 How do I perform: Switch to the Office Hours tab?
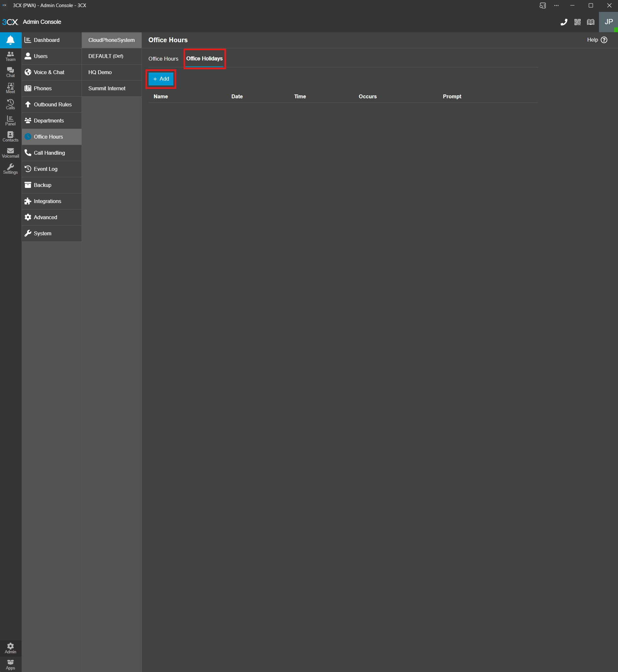click(x=163, y=59)
